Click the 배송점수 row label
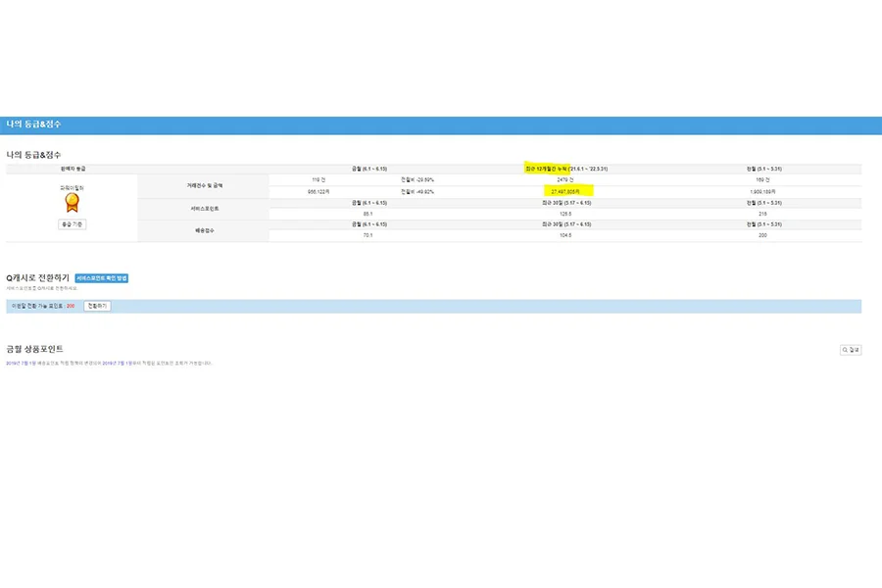The width and height of the screenshot is (882, 588). click(204, 230)
